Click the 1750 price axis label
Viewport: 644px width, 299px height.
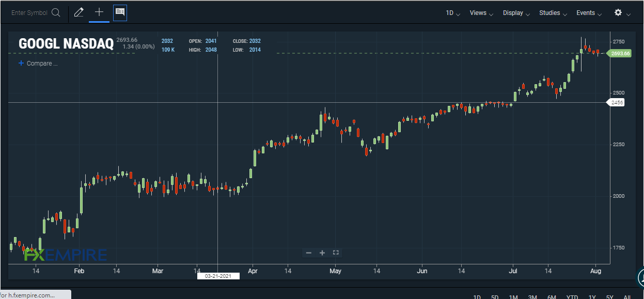tap(619, 248)
